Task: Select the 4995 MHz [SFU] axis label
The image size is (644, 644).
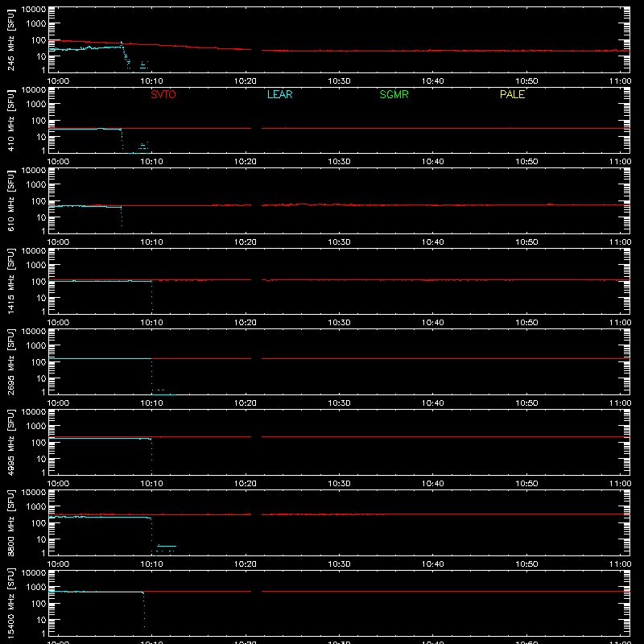Action: [x=11, y=442]
